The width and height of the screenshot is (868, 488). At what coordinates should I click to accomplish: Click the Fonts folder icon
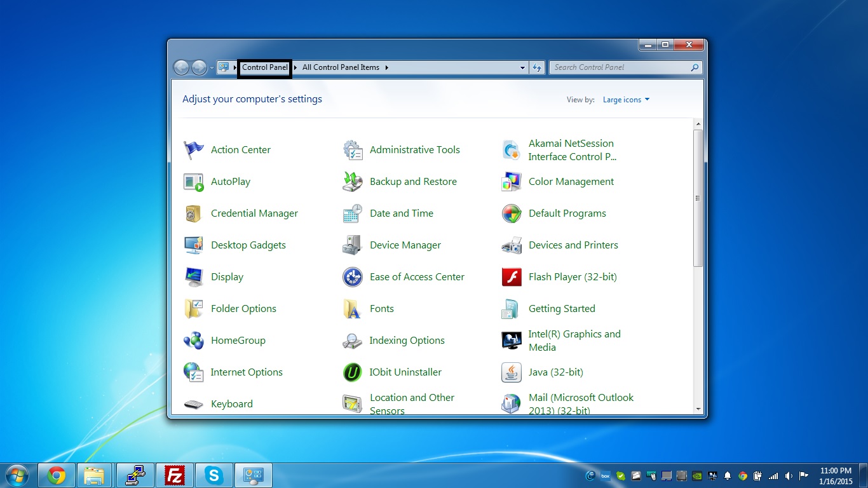click(x=352, y=309)
